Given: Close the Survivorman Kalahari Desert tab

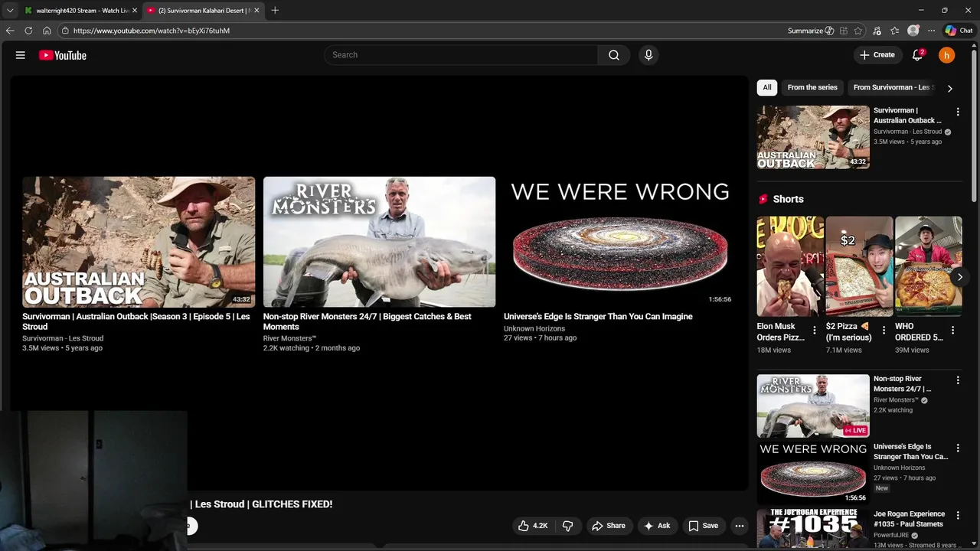Looking at the screenshot, I should 256,11.
